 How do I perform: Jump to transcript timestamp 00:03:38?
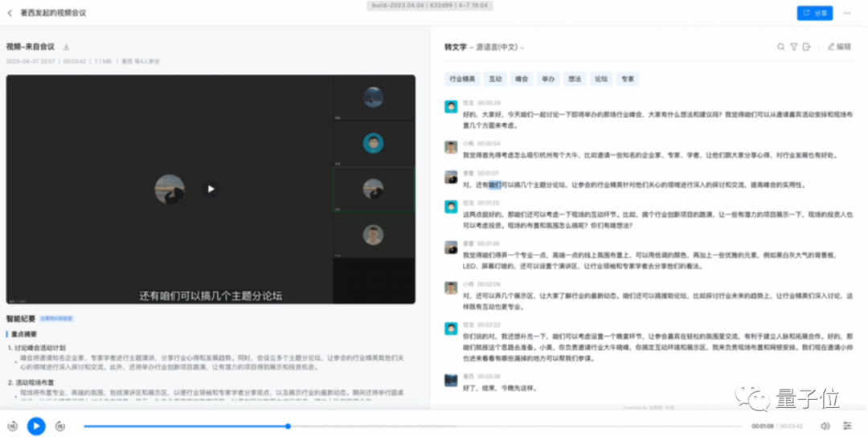(489, 376)
